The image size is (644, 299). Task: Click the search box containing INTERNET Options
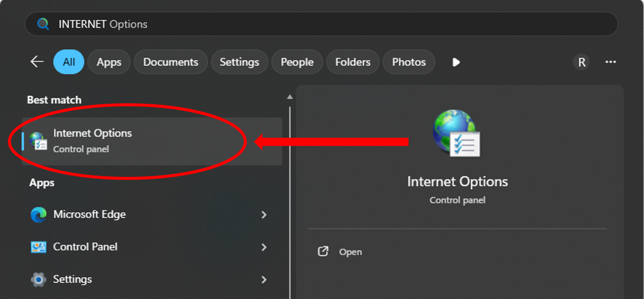(322, 24)
